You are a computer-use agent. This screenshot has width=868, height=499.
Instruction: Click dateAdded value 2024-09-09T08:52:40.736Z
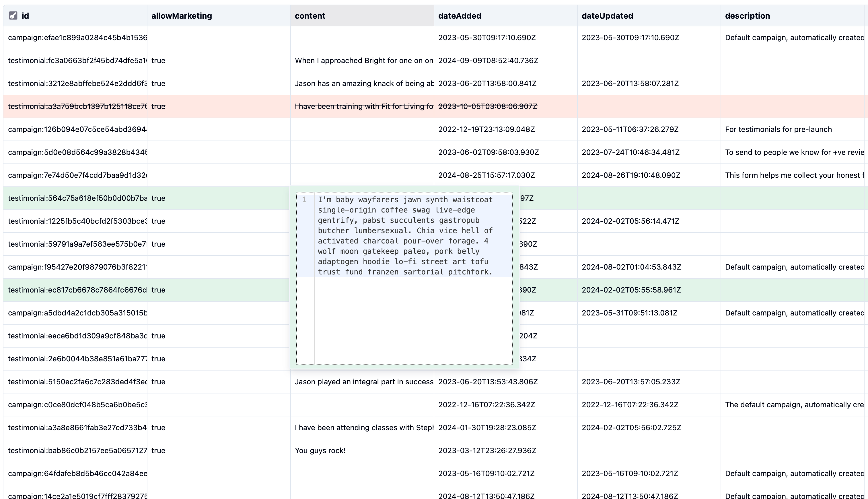(x=488, y=61)
